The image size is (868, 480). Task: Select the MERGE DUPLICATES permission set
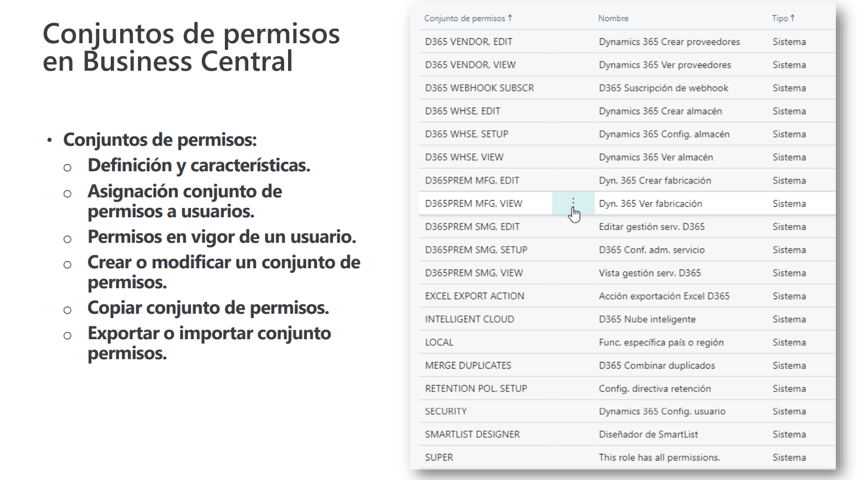468,365
